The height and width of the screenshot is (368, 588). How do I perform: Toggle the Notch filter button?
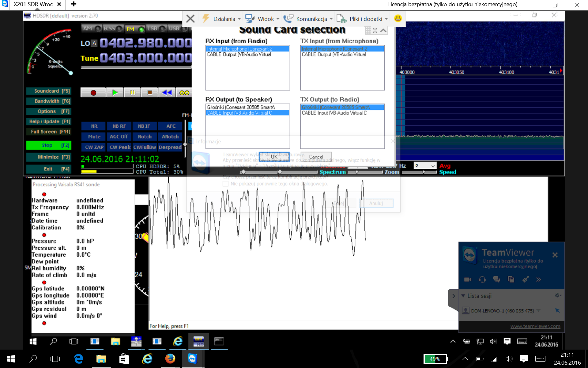pyautogui.click(x=144, y=136)
